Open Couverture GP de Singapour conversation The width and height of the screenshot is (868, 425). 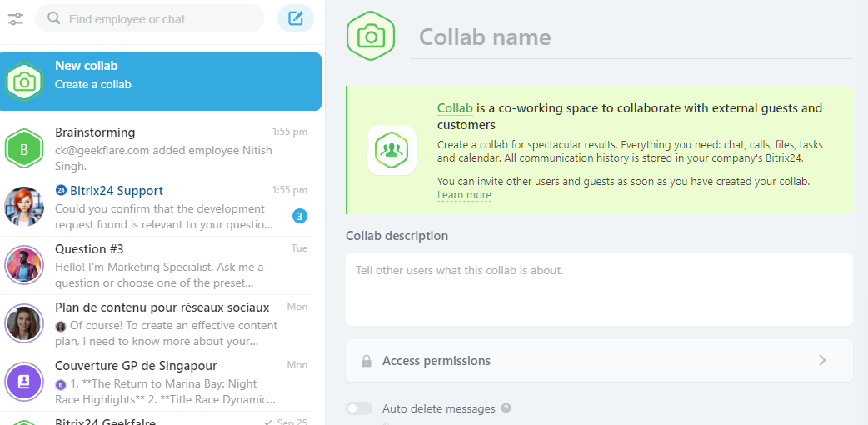click(x=161, y=382)
